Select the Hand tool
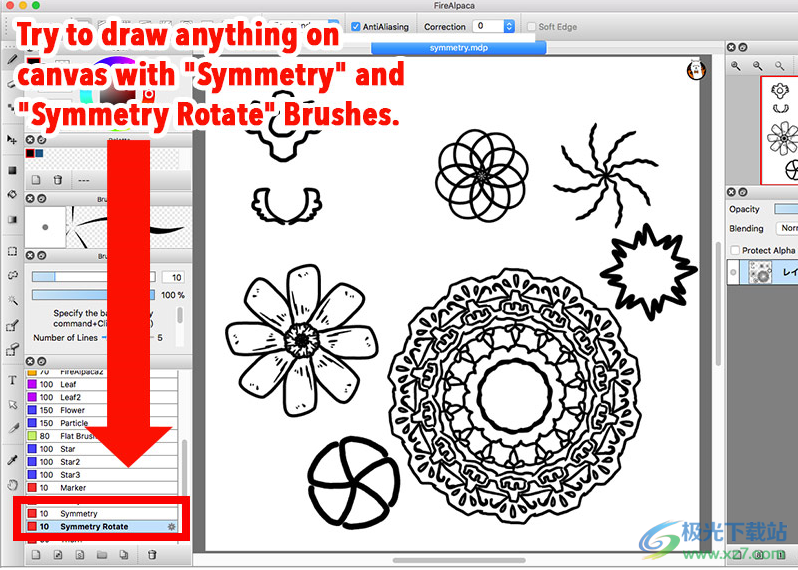Image resolution: width=798 pixels, height=570 pixels. tap(12, 484)
